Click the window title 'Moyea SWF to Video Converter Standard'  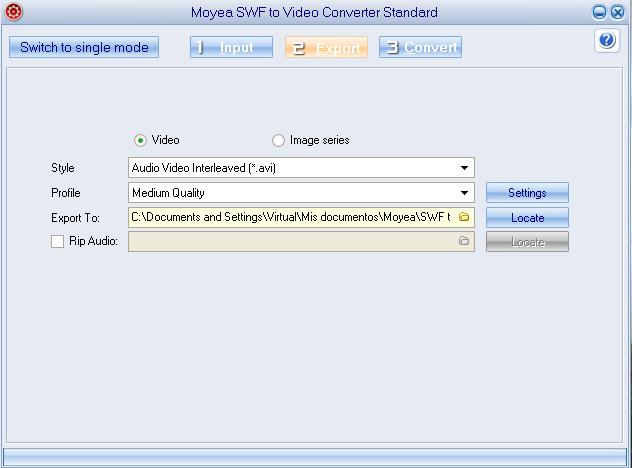point(314,12)
